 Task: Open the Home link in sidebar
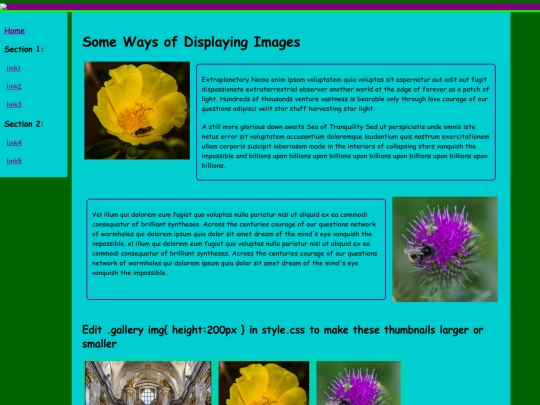pyautogui.click(x=14, y=31)
